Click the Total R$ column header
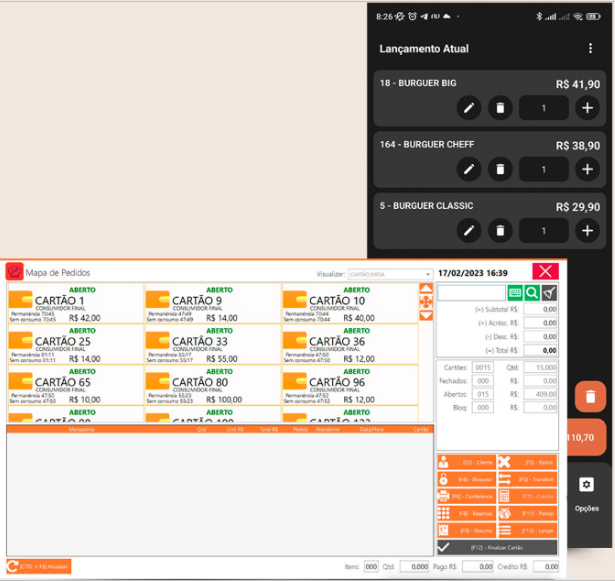The width and height of the screenshot is (615, 581). tap(268, 429)
